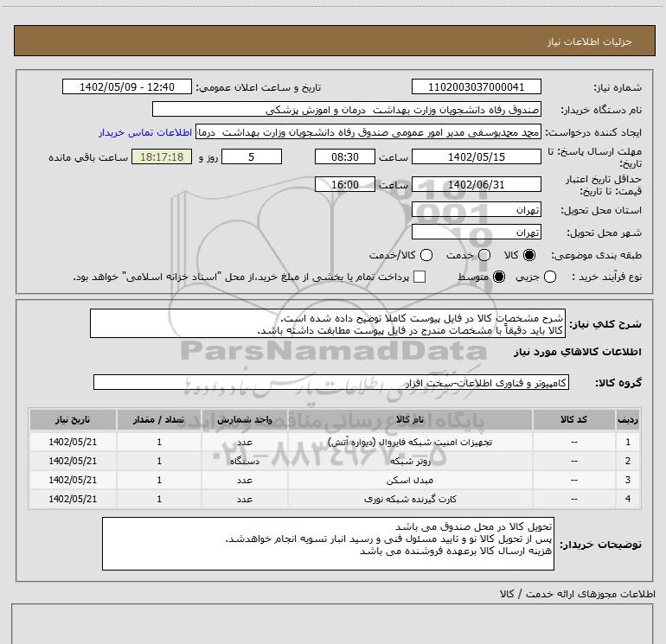Viewport: 666px width, 644px height.
Task: Click the deadline date field 1402/05/15
Action: tap(476, 156)
